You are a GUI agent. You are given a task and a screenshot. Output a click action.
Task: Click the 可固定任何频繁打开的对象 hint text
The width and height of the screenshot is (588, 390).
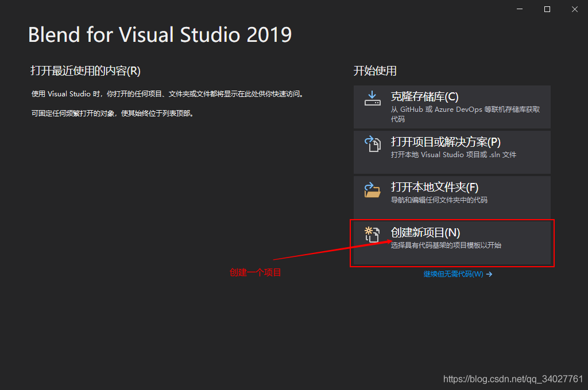(113, 114)
